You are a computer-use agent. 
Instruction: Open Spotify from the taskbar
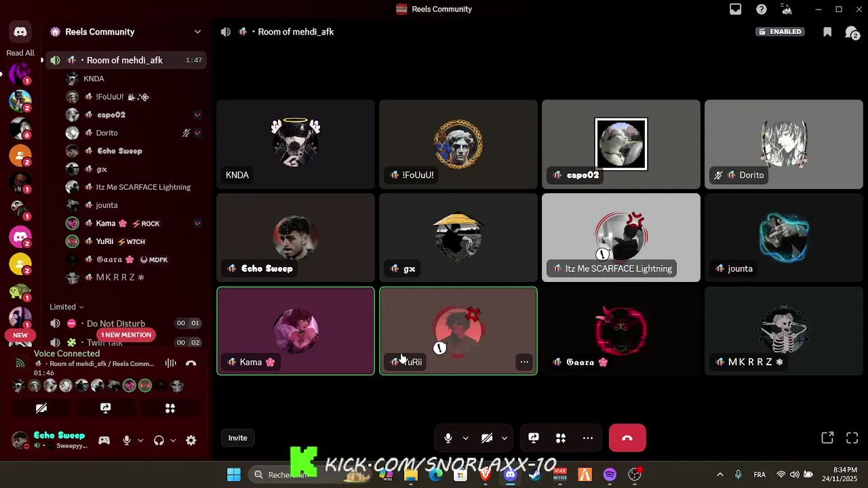pyautogui.click(x=610, y=474)
